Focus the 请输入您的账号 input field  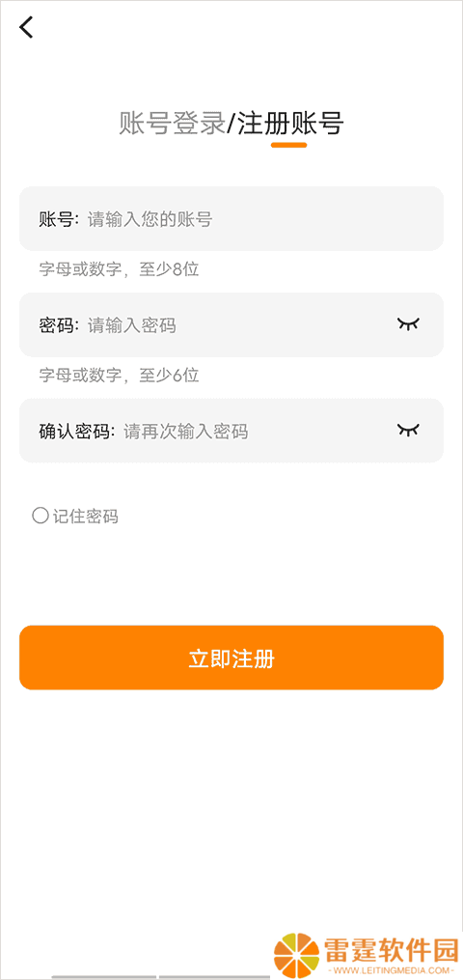(x=231, y=219)
